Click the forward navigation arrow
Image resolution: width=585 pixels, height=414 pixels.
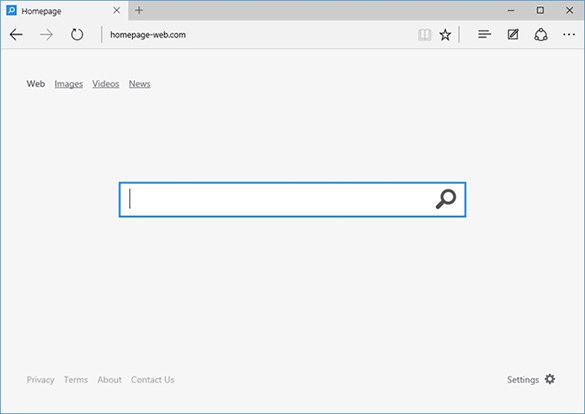coord(46,35)
